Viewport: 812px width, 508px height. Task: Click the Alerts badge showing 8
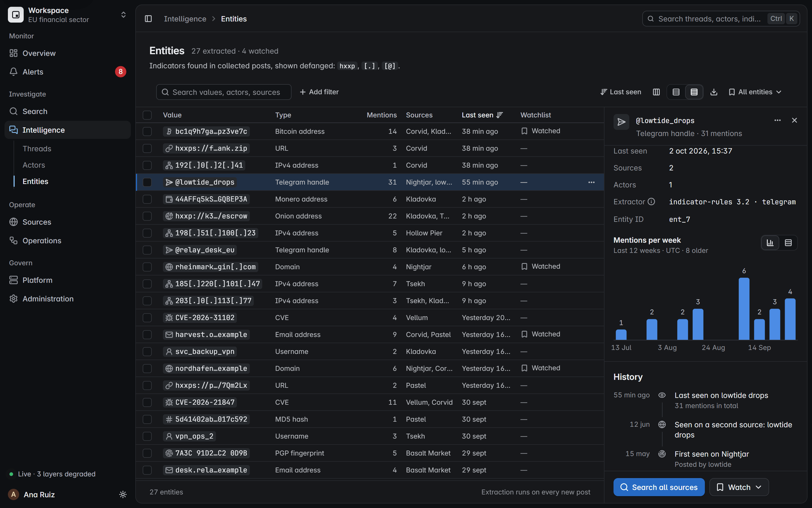[x=120, y=72]
